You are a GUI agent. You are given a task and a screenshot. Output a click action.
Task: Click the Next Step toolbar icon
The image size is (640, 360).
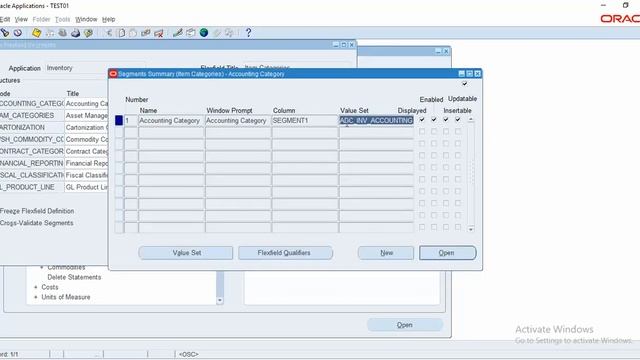tap(50, 33)
